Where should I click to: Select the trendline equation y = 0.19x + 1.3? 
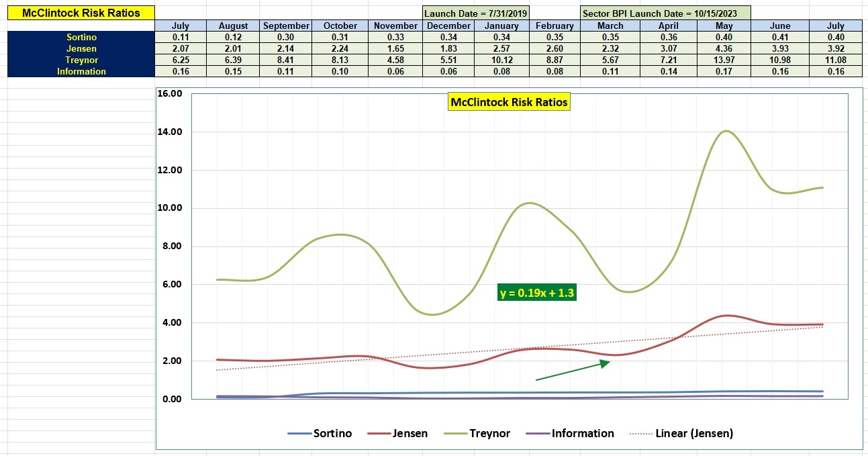coord(538,293)
